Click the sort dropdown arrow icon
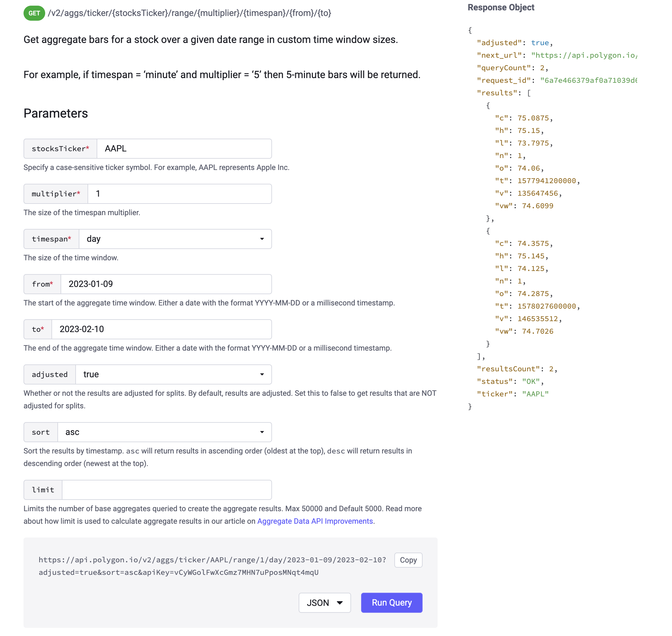 pyautogui.click(x=262, y=432)
